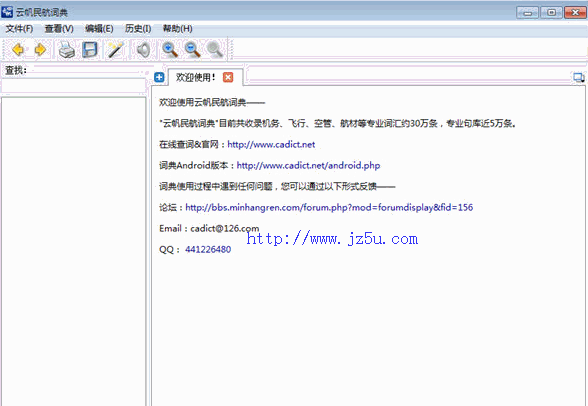This screenshot has width=588, height=406.
Task: Open the tab list icon at right edge
Action: (579, 78)
